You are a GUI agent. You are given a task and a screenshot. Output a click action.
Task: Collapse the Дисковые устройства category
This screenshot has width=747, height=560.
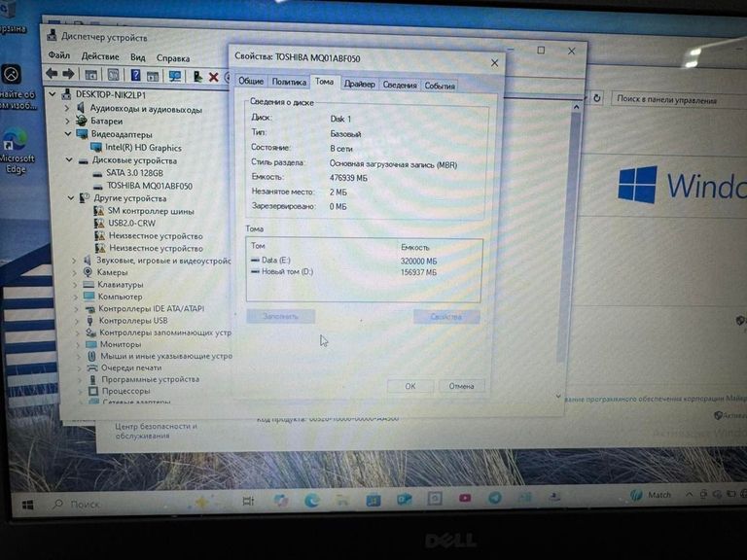tap(70, 160)
